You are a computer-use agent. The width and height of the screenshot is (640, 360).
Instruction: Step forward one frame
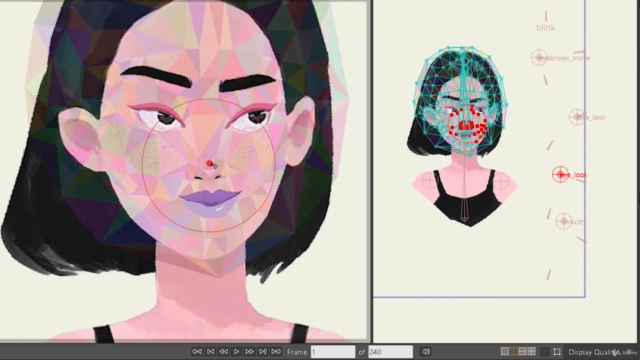(x=249, y=351)
